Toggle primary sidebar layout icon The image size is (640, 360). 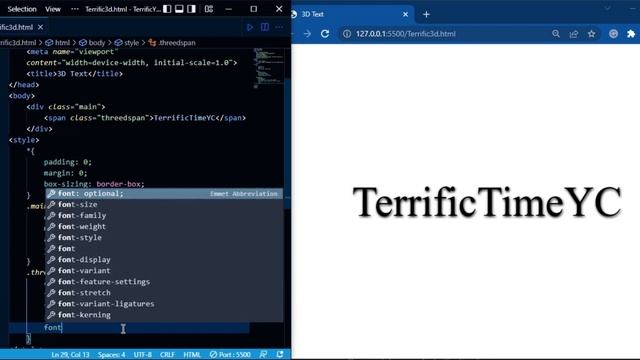(167, 9)
